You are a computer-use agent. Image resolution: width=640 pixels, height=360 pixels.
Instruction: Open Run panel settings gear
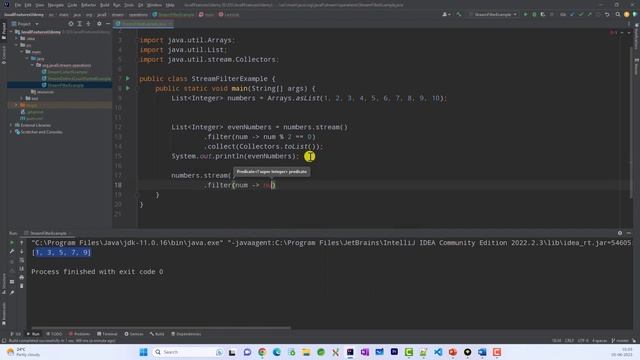coord(620,233)
